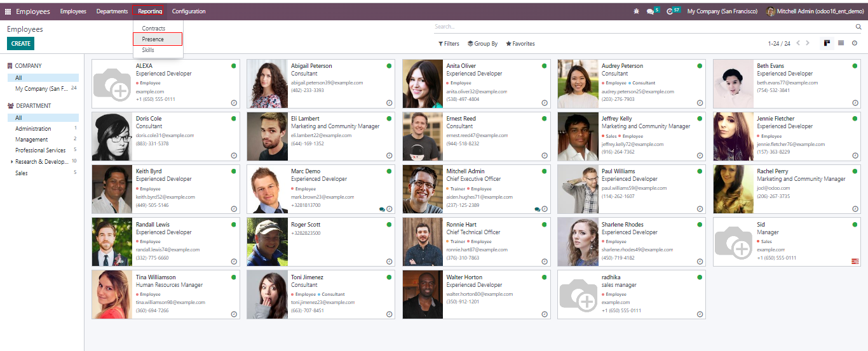Select Kanban view toggle button

[x=827, y=43]
